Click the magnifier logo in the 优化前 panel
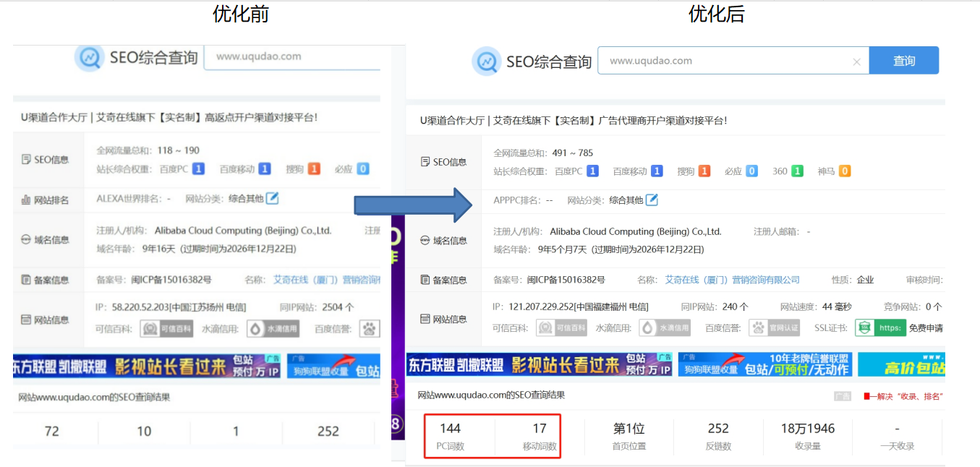Image resolution: width=980 pixels, height=467 pixels. tap(88, 57)
